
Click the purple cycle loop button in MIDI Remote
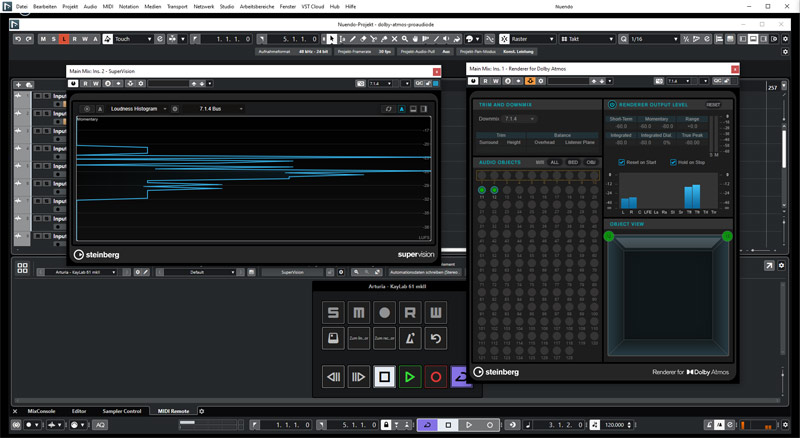(x=459, y=377)
